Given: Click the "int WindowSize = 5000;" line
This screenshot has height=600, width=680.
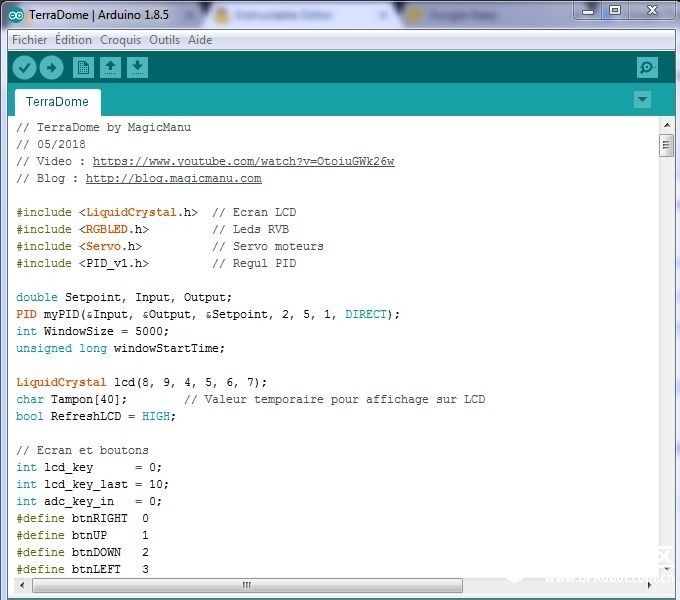Looking at the screenshot, I should [92, 331].
